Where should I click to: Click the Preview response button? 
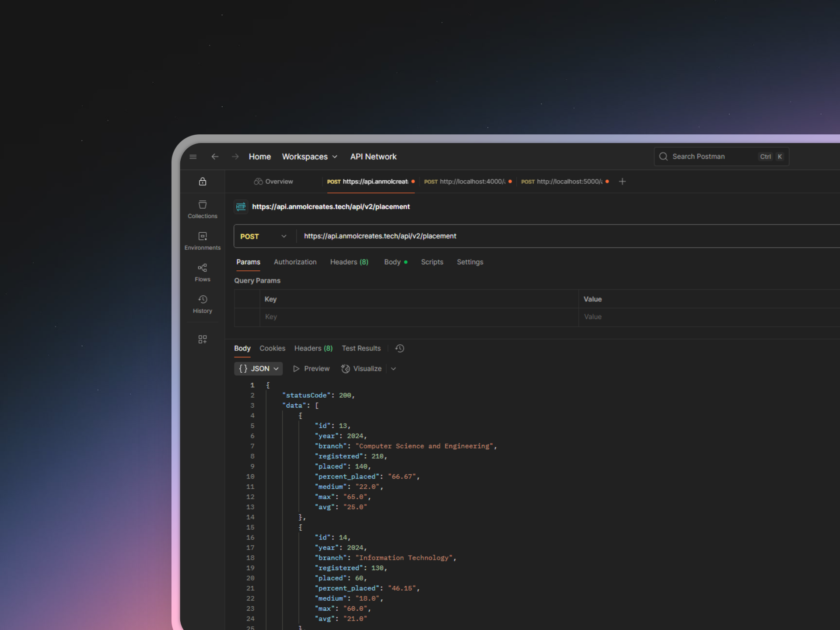pyautogui.click(x=311, y=368)
